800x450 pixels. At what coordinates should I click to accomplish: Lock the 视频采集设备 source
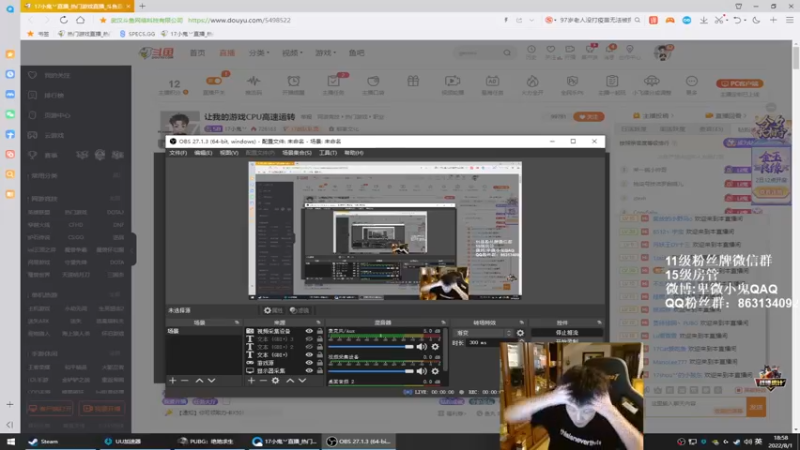[320, 331]
